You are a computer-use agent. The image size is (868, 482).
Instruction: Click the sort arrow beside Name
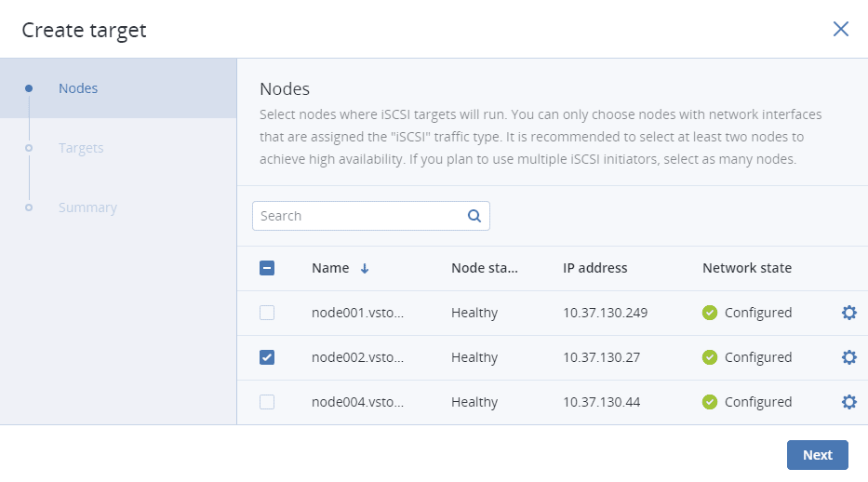(365, 268)
